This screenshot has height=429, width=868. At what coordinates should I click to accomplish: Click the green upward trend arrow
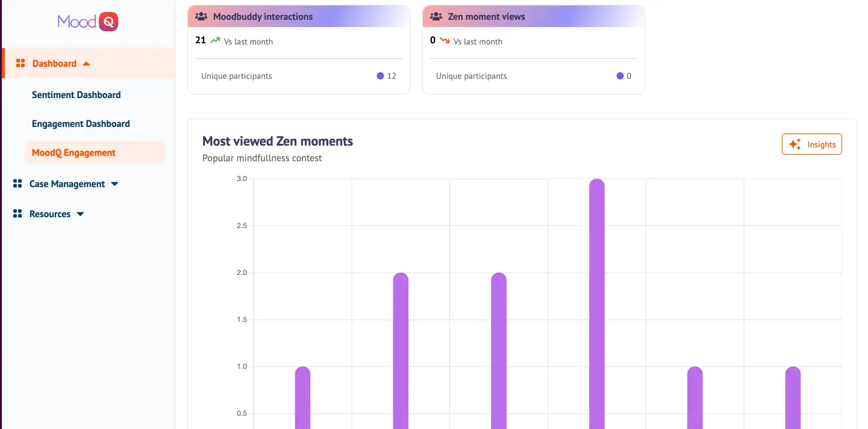tap(215, 41)
